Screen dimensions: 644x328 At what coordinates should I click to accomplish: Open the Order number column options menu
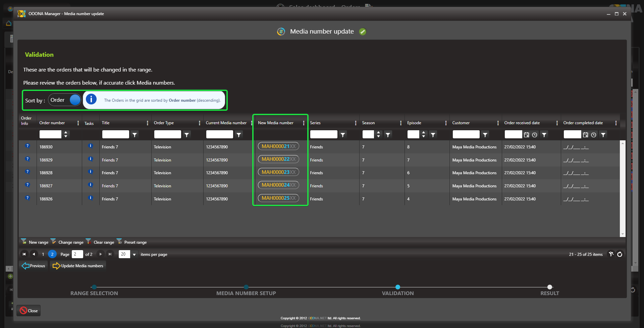tap(78, 123)
